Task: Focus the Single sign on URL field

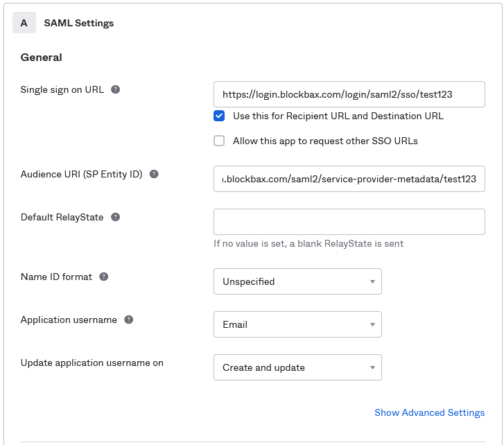Action: pyautogui.click(x=349, y=94)
